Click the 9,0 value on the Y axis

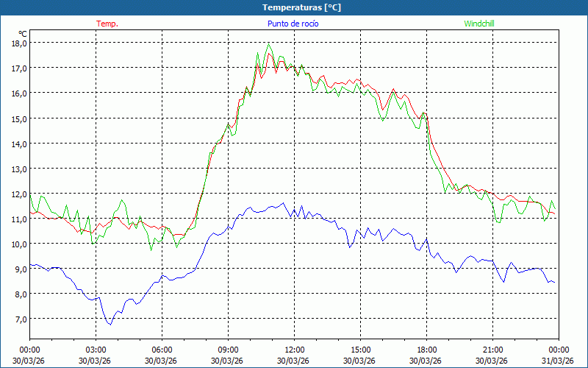pos(19,269)
